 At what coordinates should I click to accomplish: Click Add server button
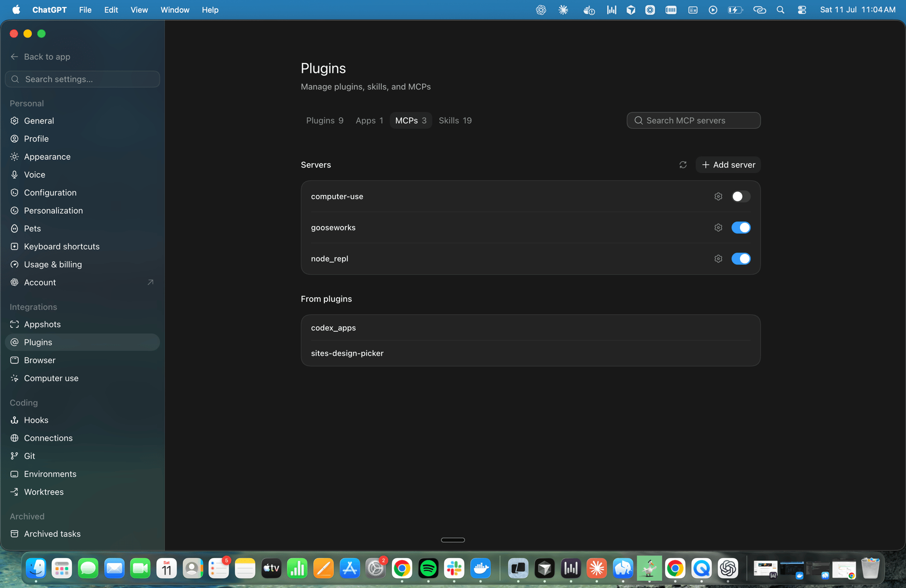click(x=728, y=165)
